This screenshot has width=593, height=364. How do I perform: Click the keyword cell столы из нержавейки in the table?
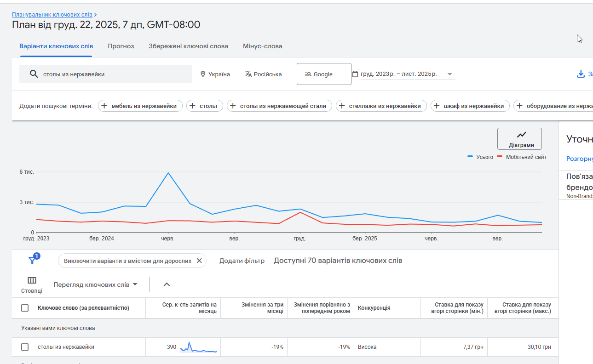pos(66,347)
